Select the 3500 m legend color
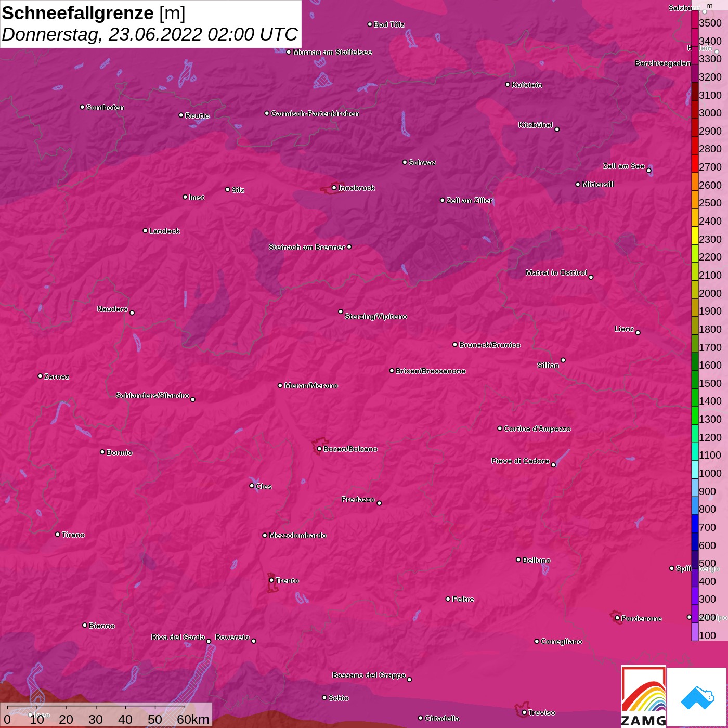728x728 pixels. point(695,19)
